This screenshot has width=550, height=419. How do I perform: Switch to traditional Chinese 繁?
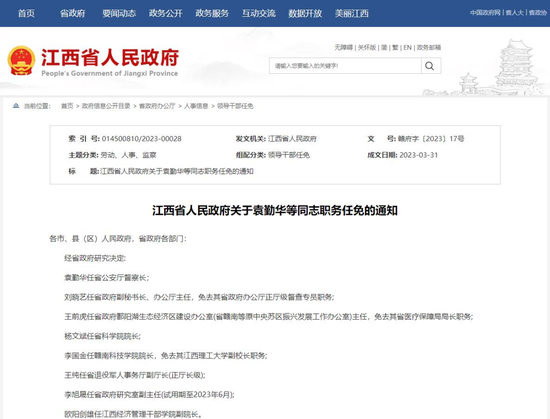tap(395, 47)
